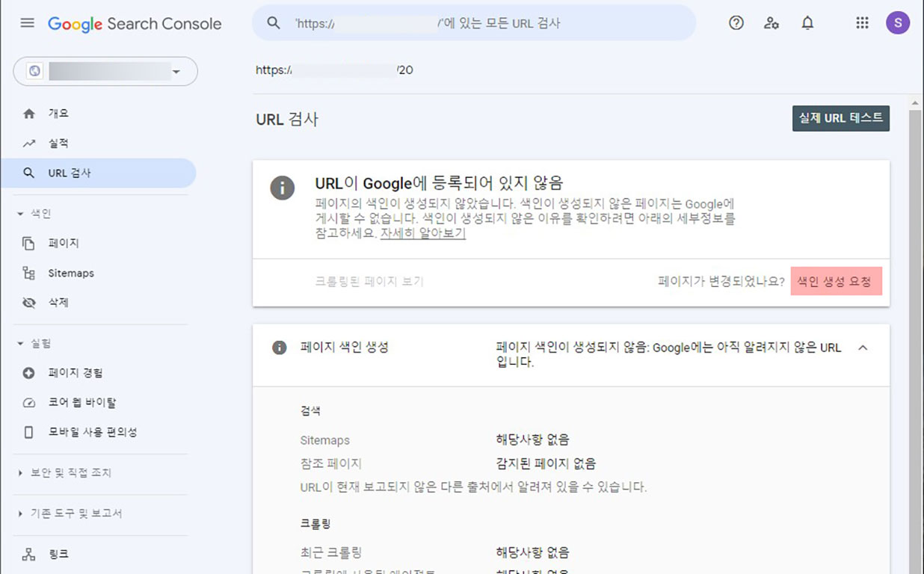The image size is (924, 574).
Task: Click the magnifier icon beside URL 검사
Action: click(29, 173)
